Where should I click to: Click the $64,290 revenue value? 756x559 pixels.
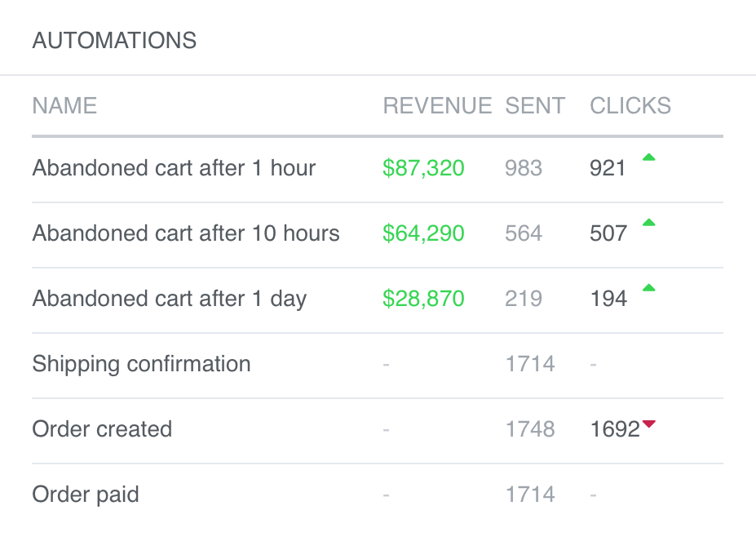(423, 233)
